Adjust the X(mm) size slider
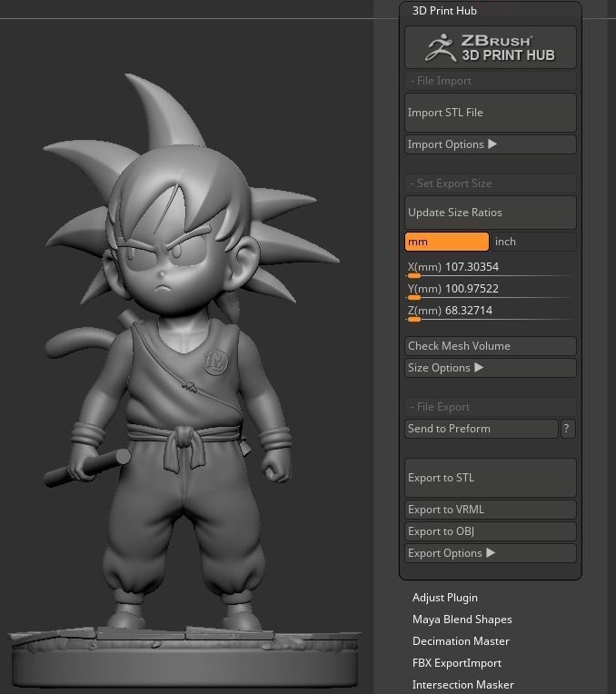Image resolution: width=616 pixels, height=694 pixels. click(491, 269)
